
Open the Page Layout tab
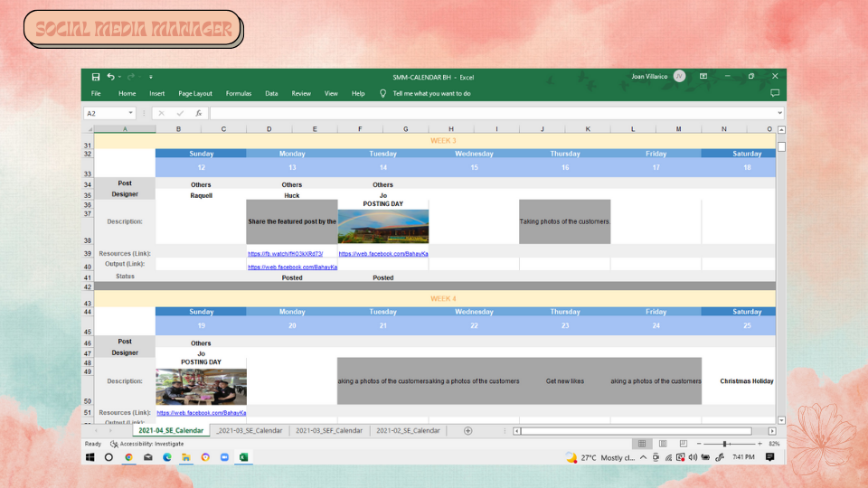195,93
